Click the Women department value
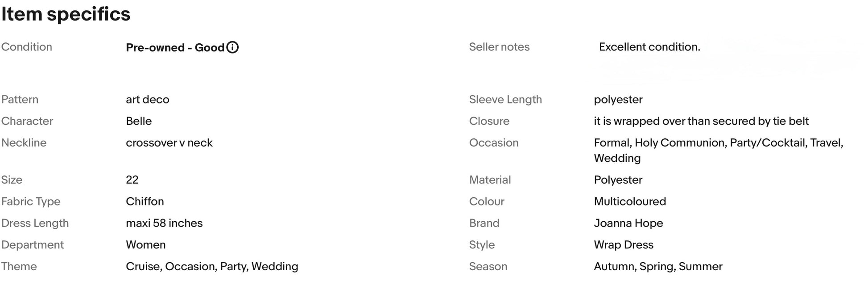 (x=145, y=245)
